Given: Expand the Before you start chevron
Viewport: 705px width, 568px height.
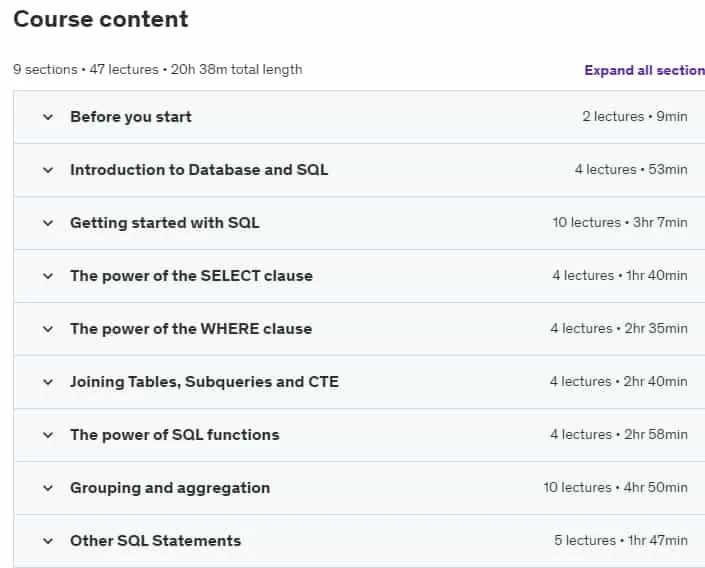Looking at the screenshot, I should tap(48, 117).
